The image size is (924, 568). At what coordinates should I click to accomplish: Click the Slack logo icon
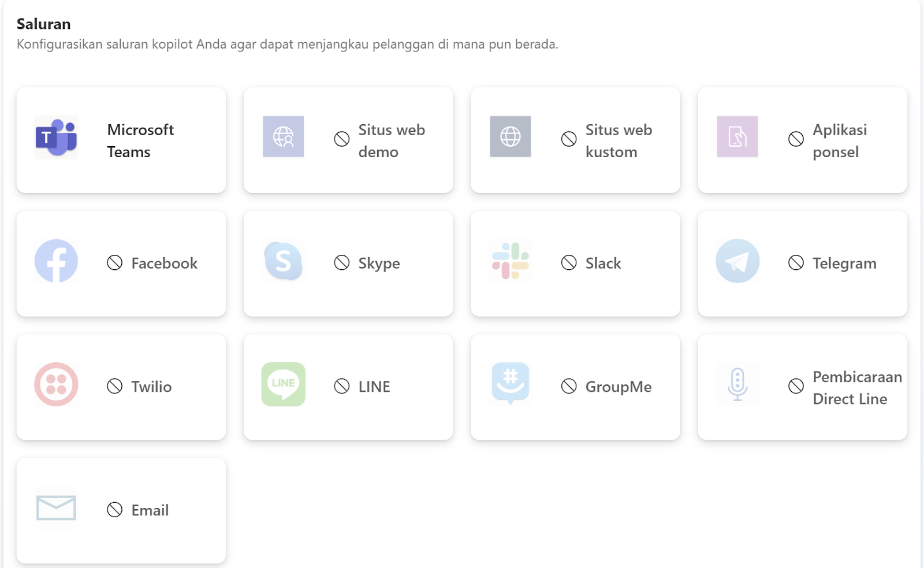coord(511,261)
